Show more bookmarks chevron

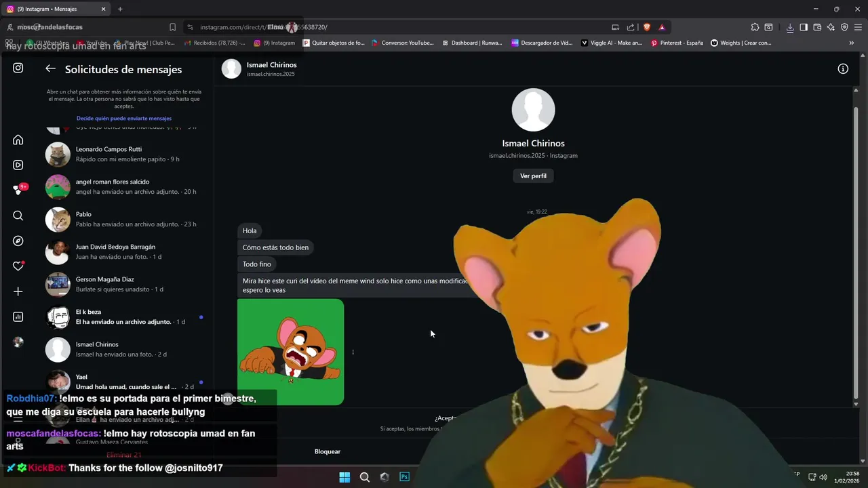point(852,43)
